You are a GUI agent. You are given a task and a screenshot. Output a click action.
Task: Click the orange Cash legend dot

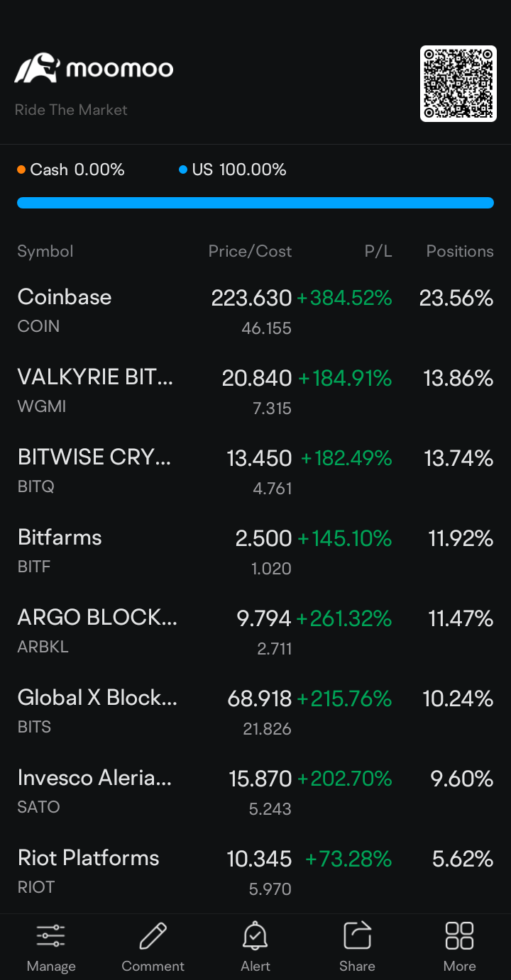(21, 170)
